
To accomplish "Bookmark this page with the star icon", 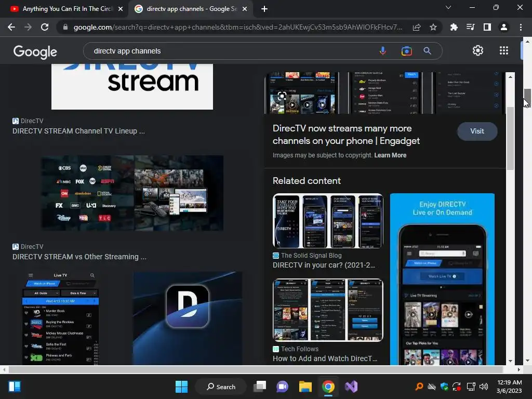I will (x=433, y=27).
